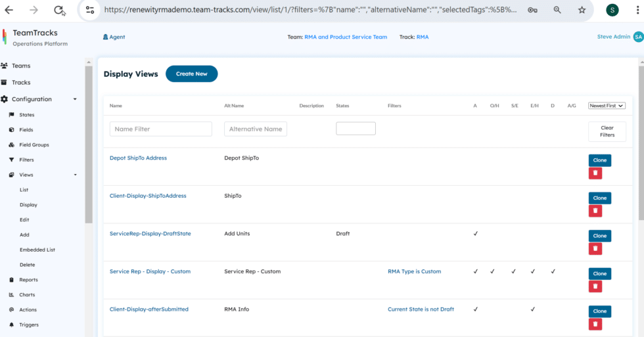Click the browser address bar URL
The width and height of the screenshot is (644, 337).
pos(310,10)
